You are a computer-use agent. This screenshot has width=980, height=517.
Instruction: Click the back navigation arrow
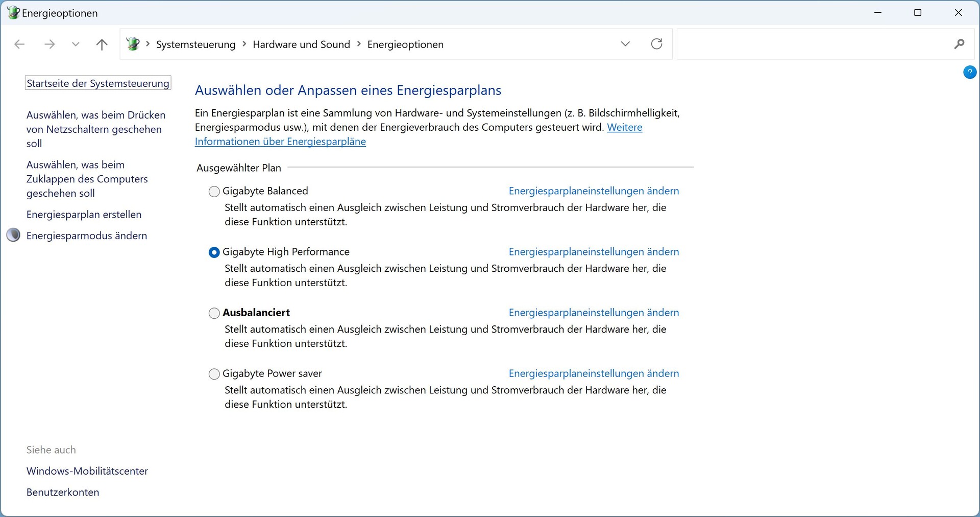point(19,44)
